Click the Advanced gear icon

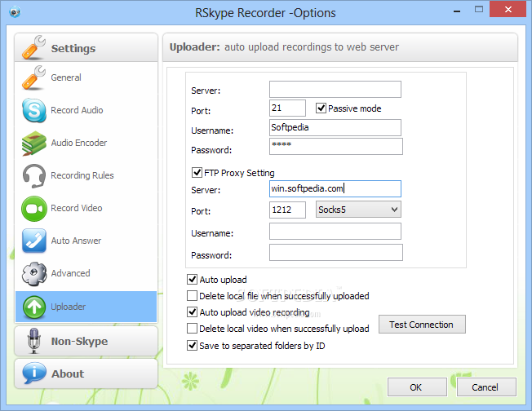click(x=34, y=274)
